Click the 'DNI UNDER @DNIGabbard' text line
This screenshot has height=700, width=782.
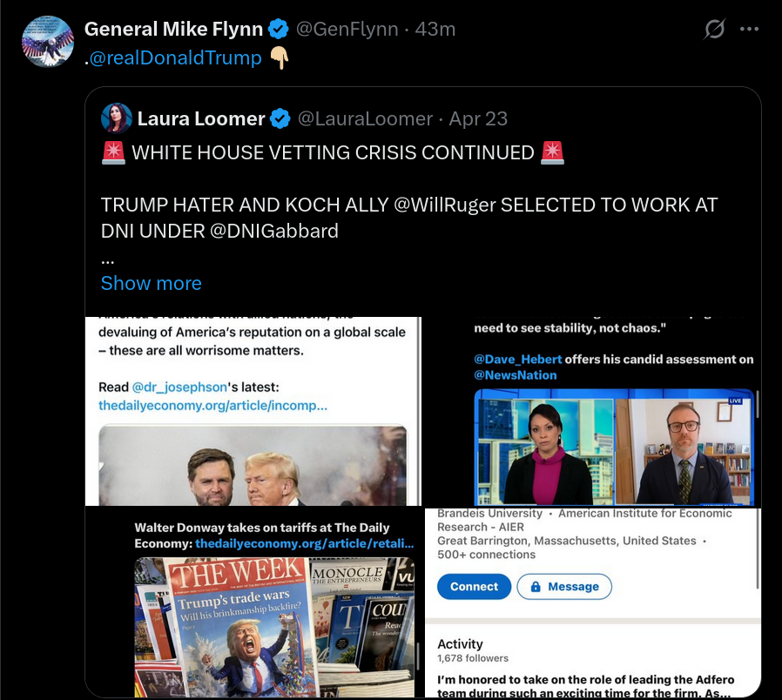click(x=219, y=232)
